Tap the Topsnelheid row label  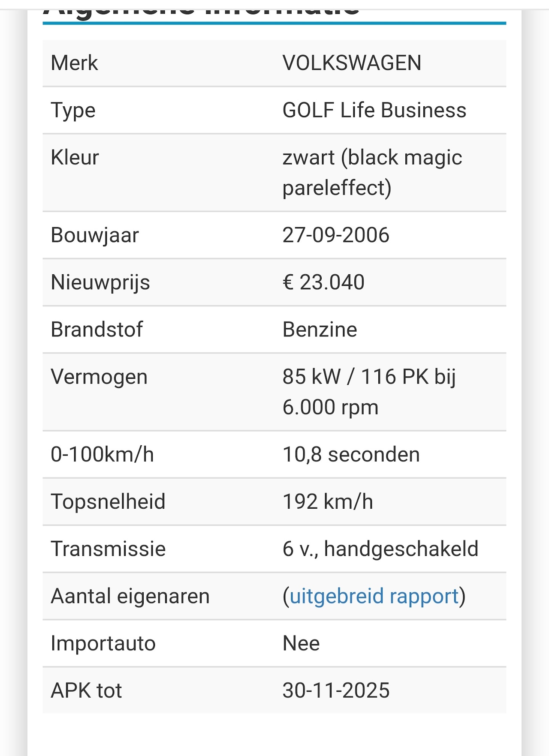[x=108, y=501]
